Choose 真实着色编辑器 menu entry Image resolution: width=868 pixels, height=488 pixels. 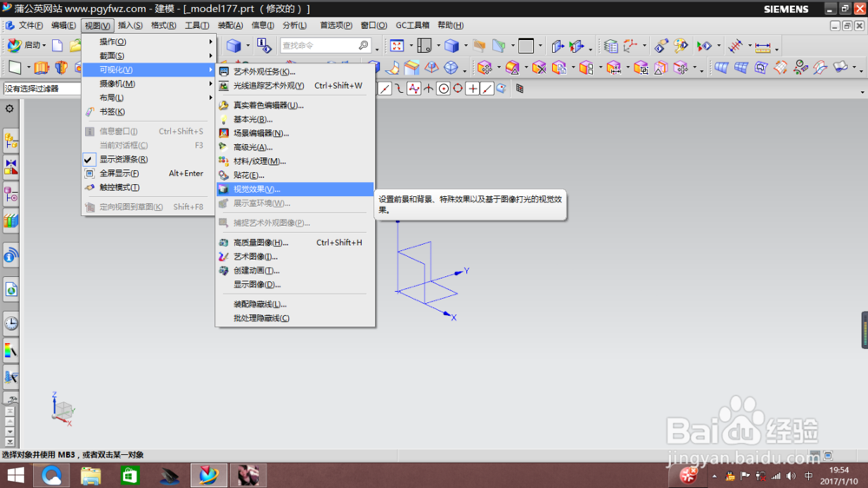tap(295, 105)
